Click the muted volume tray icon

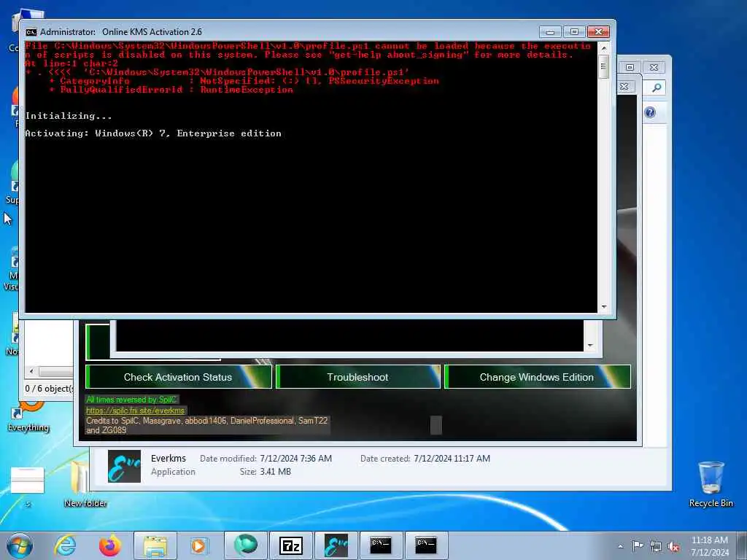tap(673, 546)
